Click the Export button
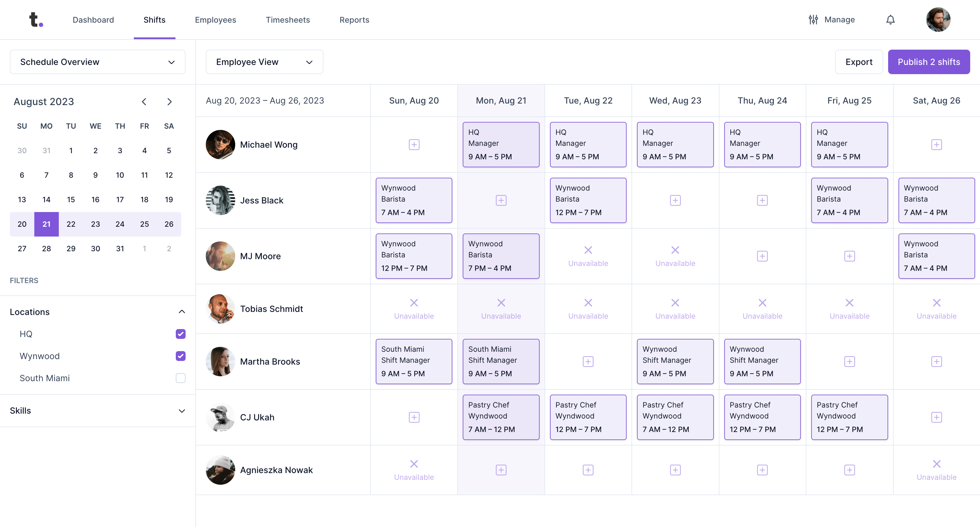Viewport: 980px width, 527px height. 859,62
